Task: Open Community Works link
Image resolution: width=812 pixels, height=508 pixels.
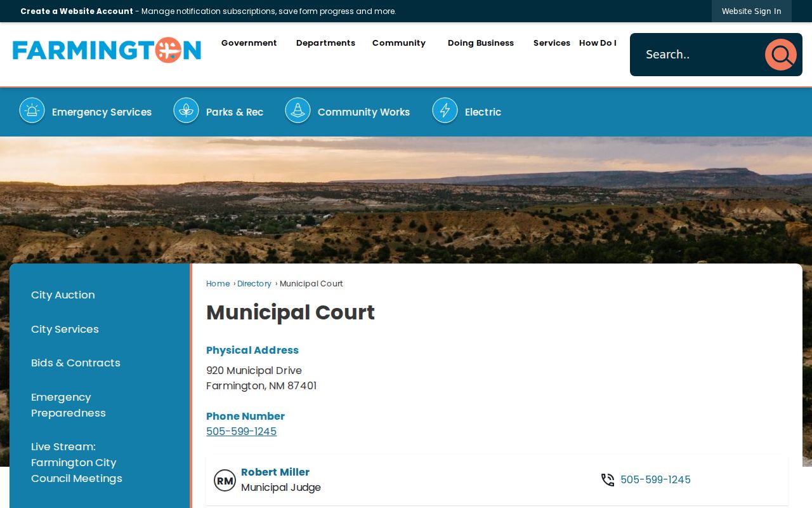Action: point(363,112)
